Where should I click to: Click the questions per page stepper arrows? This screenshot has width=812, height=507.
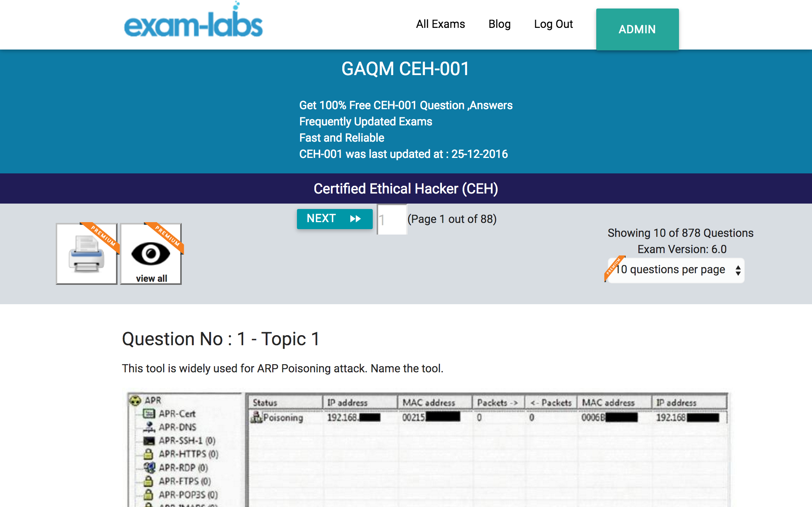pyautogui.click(x=738, y=270)
